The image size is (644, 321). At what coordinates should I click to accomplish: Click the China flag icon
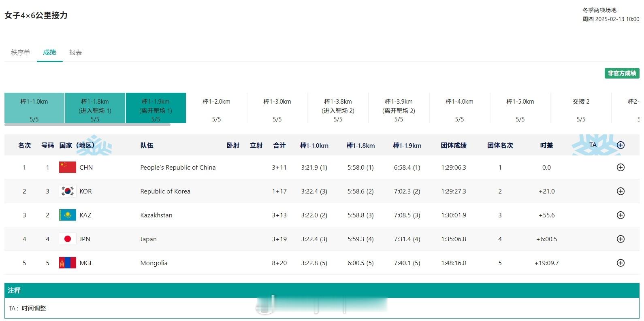click(x=68, y=167)
